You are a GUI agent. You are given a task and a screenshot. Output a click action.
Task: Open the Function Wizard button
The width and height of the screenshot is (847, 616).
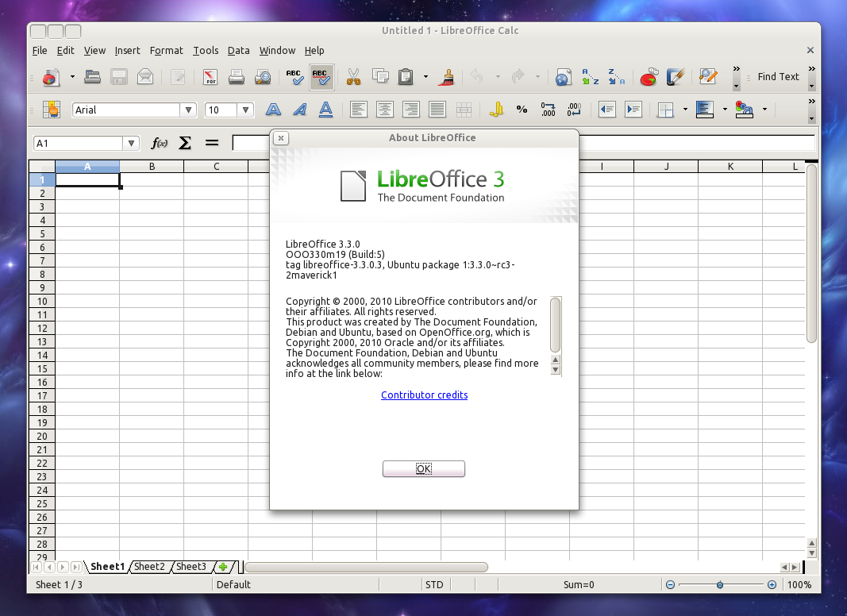point(159,143)
